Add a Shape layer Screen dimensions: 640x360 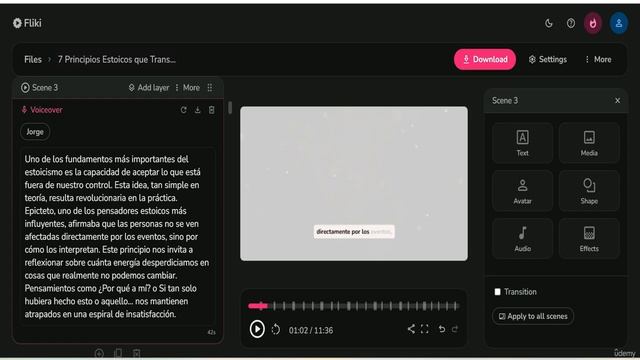tap(589, 191)
